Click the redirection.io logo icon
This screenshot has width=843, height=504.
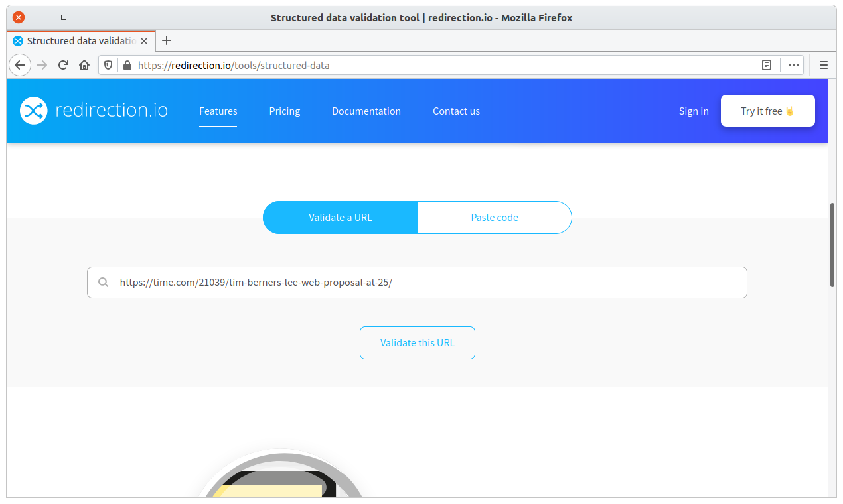coord(33,111)
